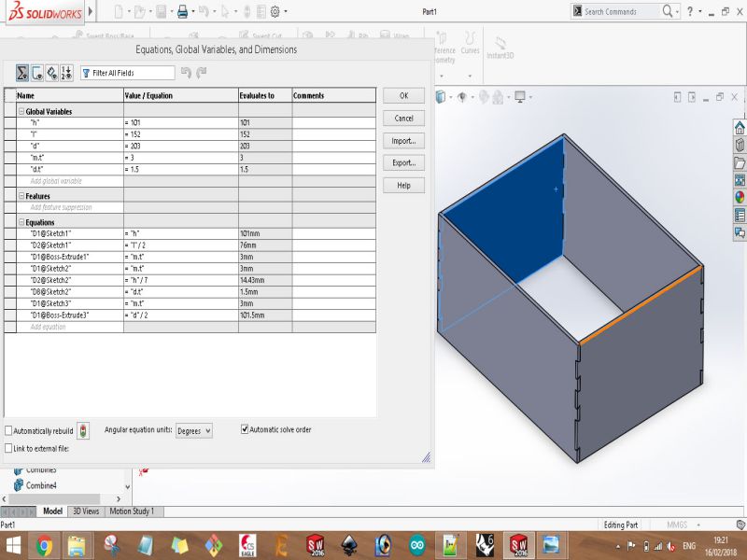Click the View Settings monitor icon
747x560 pixels.
click(520, 97)
